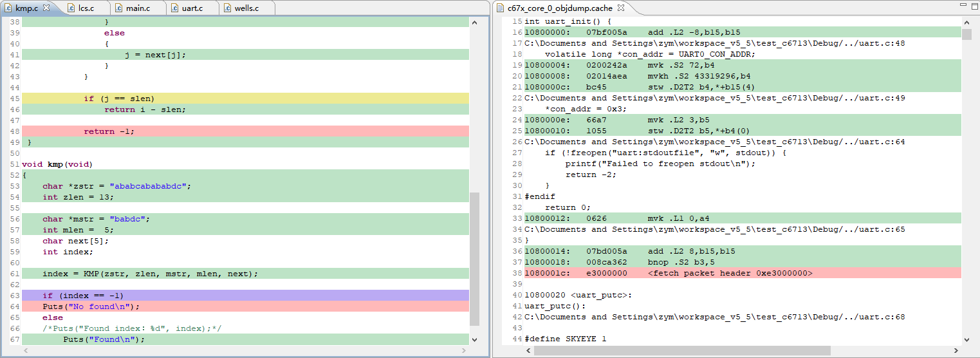Click the lcs.c tab file icon
This screenshot has height=358, width=980.
click(69, 8)
